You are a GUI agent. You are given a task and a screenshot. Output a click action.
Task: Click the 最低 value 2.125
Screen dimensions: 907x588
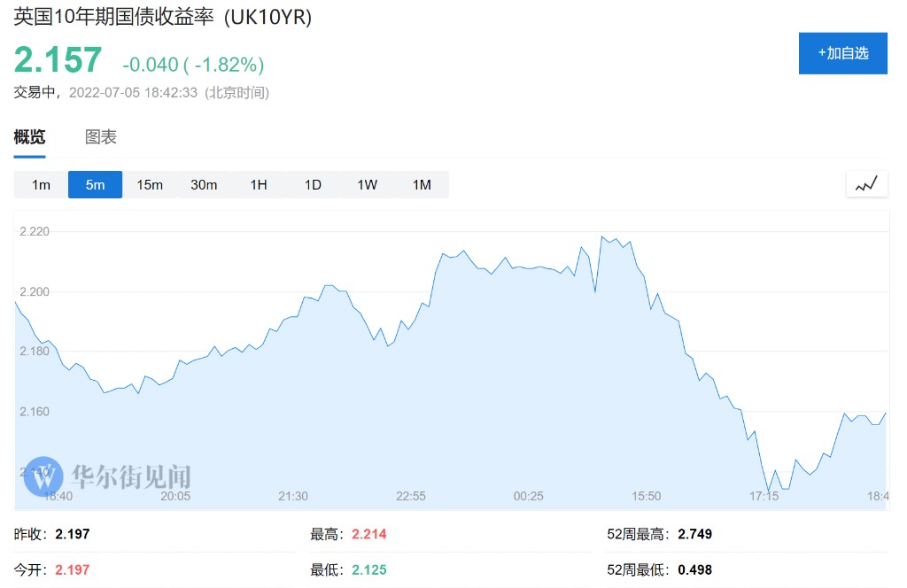[368, 569]
